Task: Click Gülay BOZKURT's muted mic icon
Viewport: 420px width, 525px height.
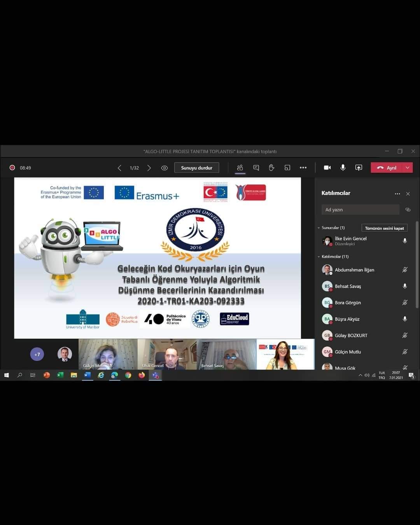Action: pyautogui.click(x=405, y=335)
